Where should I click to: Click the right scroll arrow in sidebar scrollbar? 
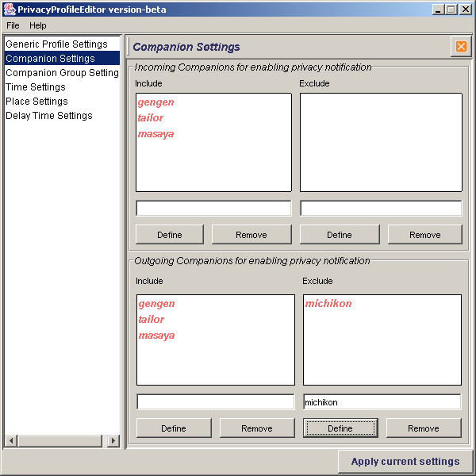coord(113,440)
